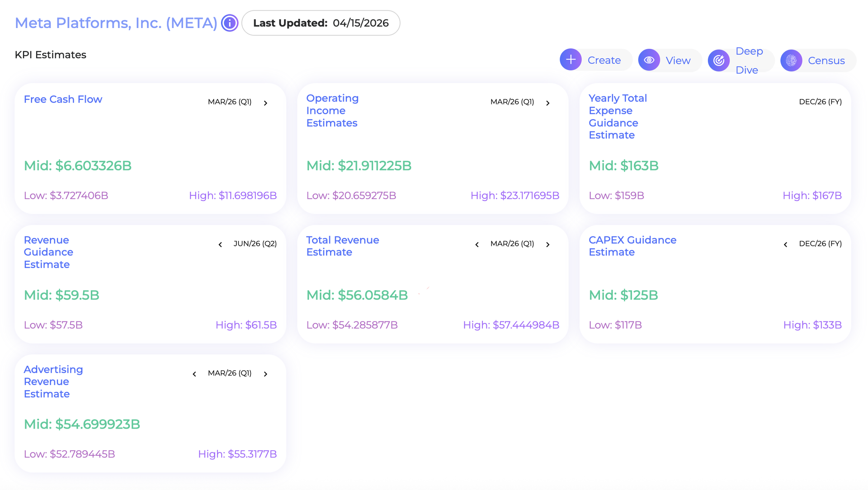The height and width of the screenshot is (490, 868).
Task: Click the KPI Estimates heading
Action: (x=51, y=55)
